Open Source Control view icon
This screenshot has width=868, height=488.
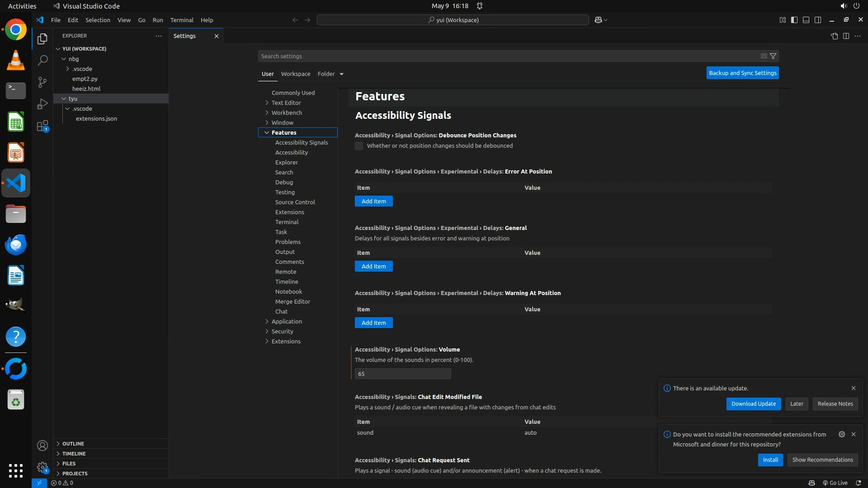tap(42, 82)
